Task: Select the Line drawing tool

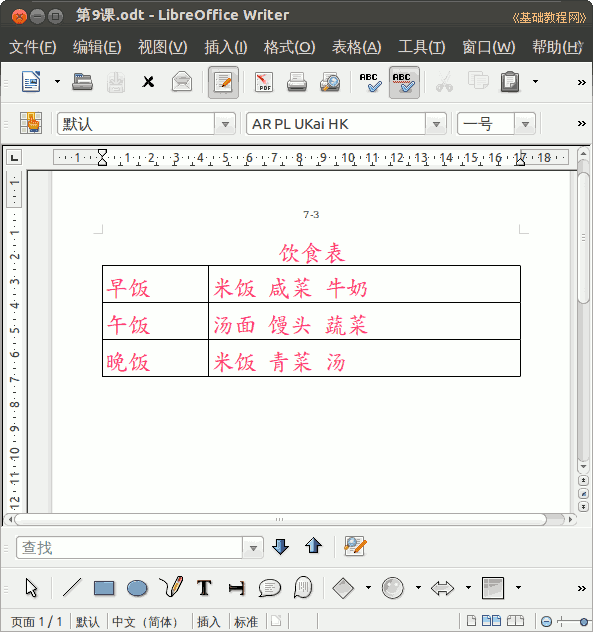Action: click(72, 588)
